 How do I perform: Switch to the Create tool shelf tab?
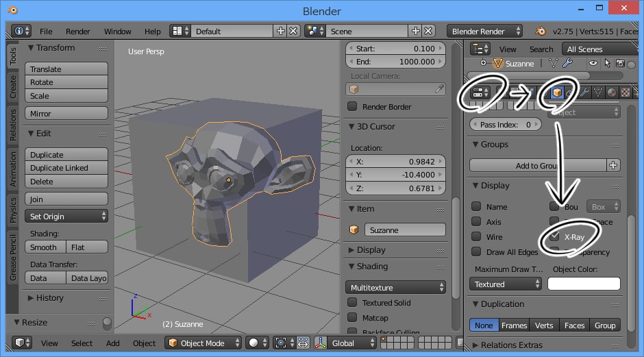[x=13, y=87]
